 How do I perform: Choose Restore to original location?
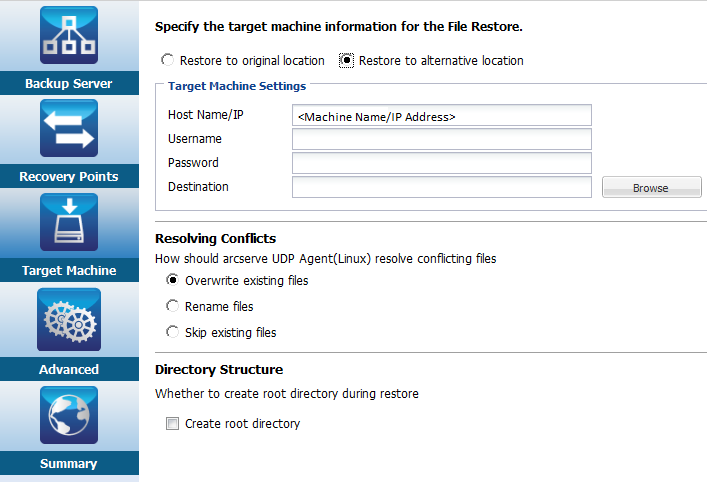click(x=168, y=61)
